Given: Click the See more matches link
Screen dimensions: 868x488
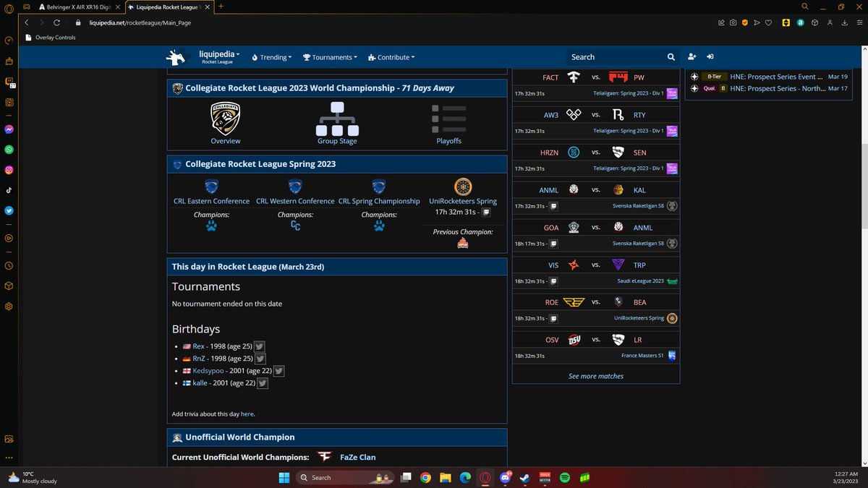Looking at the screenshot, I should point(596,376).
